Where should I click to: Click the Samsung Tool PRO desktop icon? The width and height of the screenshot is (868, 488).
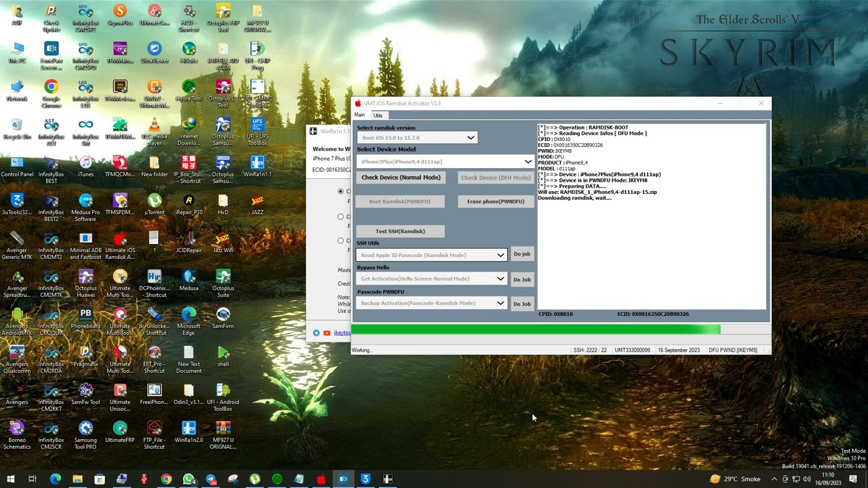[85, 435]
